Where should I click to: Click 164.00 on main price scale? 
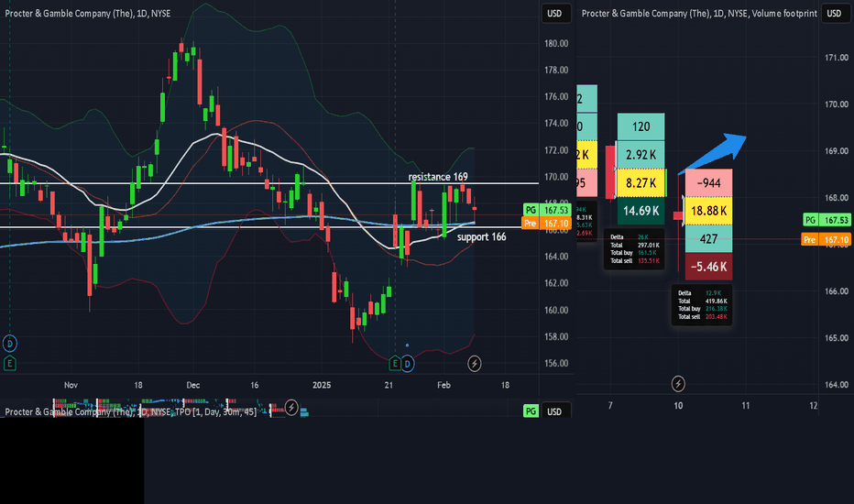point(556,257)
